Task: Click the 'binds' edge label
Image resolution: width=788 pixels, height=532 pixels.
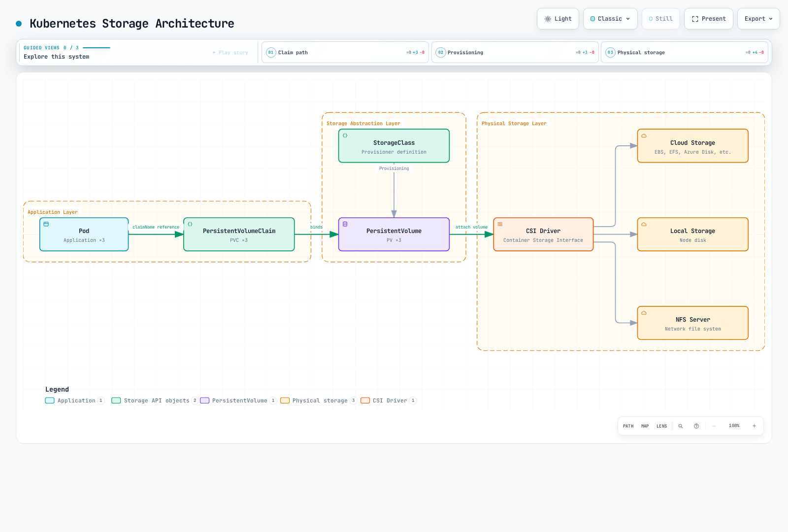Action: [x=317, y=227]
